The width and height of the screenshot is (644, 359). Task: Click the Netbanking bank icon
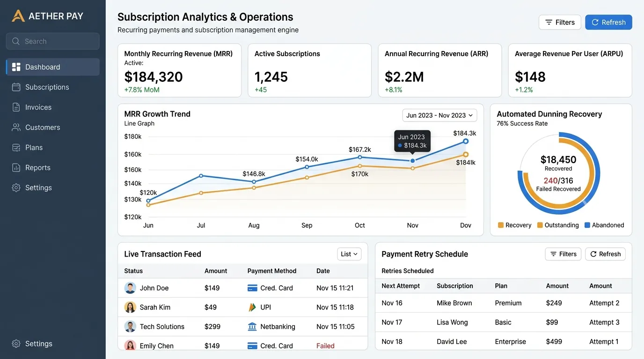[x=252, y=326]
